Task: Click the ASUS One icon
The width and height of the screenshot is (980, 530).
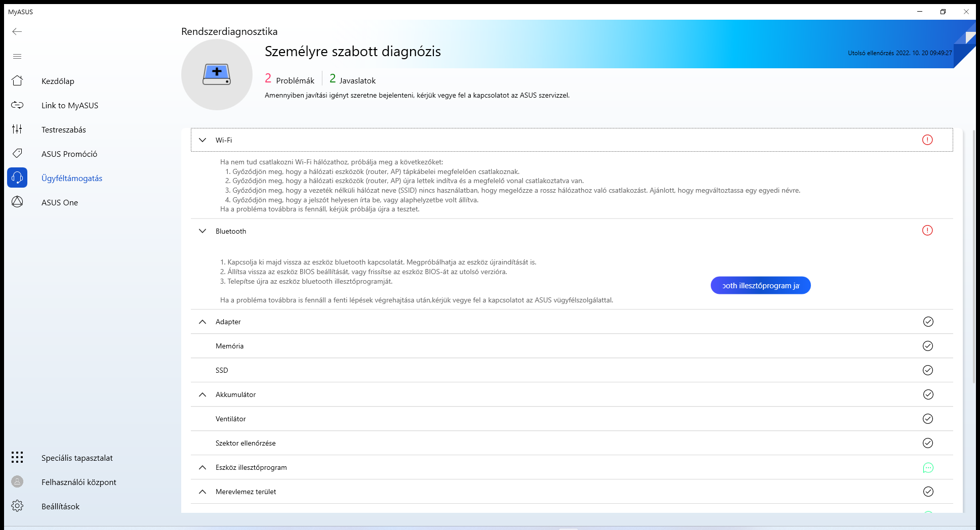Action: (17, 202)
